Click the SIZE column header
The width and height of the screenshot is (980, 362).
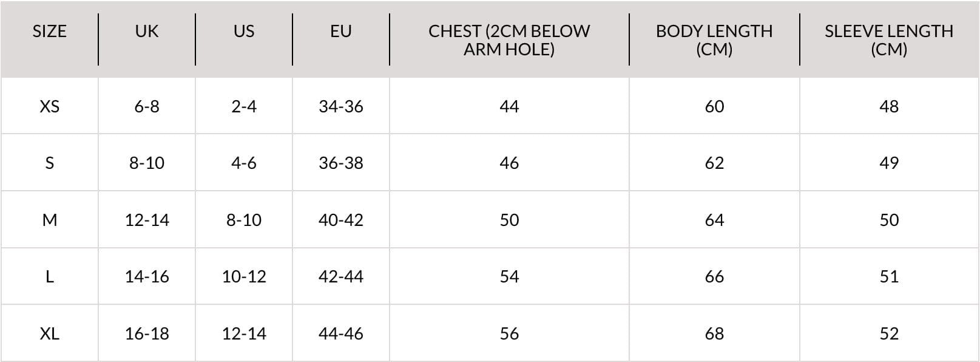point(49,31)
